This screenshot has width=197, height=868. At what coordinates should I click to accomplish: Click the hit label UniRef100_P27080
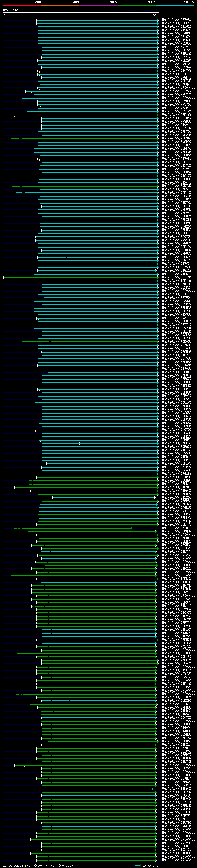177,20
